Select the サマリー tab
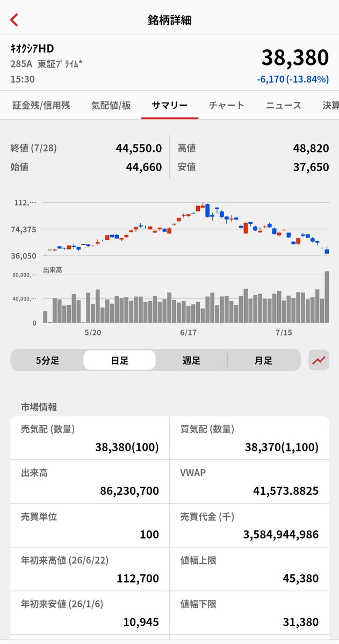The height and width of the screenshot is (644, 339). click(170, 105)
